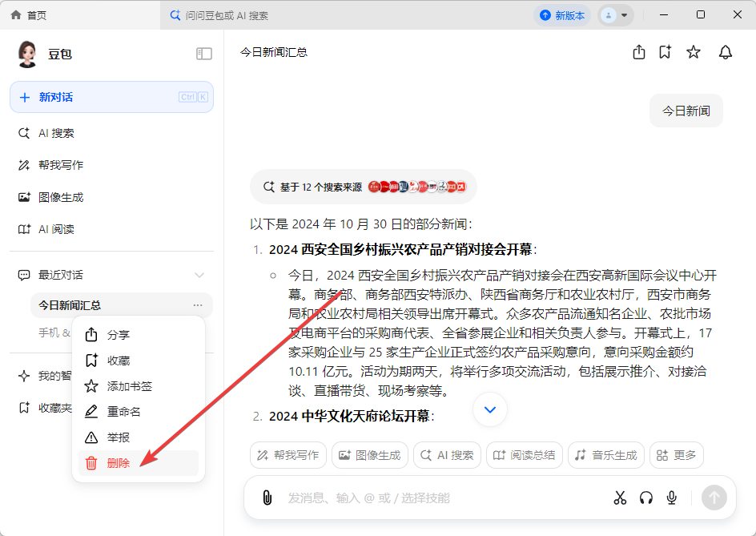
Task: Click the bookmark-plus icon in chat header
Action: [666, 52]
